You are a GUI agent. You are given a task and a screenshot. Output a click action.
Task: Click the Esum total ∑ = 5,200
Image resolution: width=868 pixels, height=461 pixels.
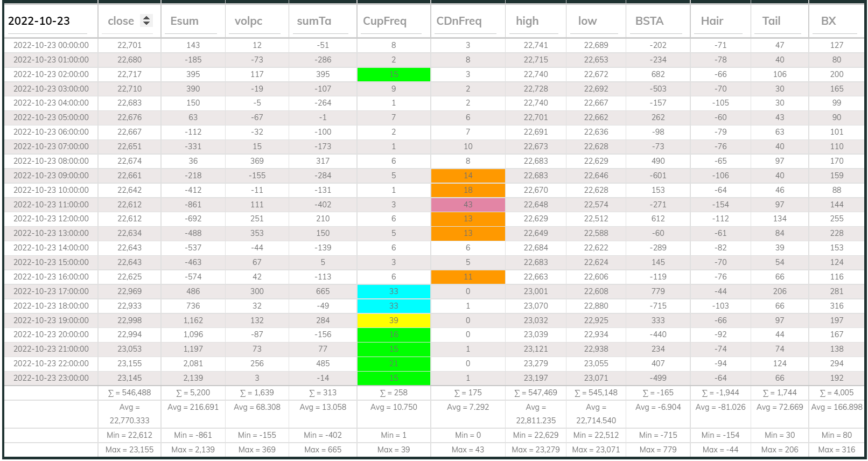point(193,393)
